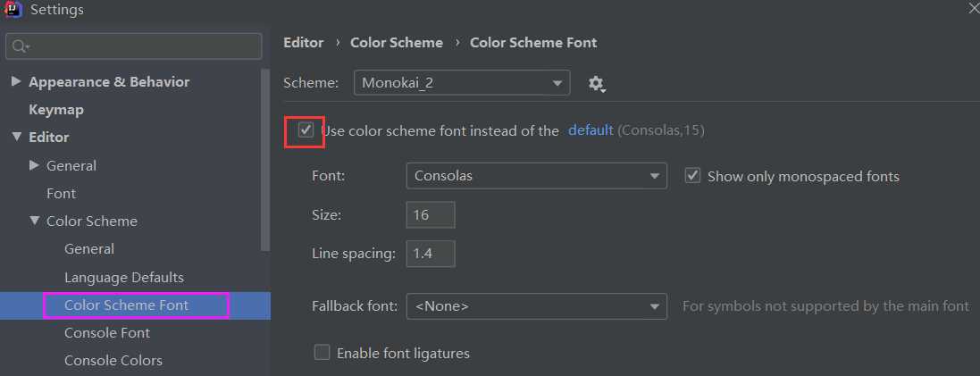Click Color Scheme in breadcrumb path

(397, 42)
